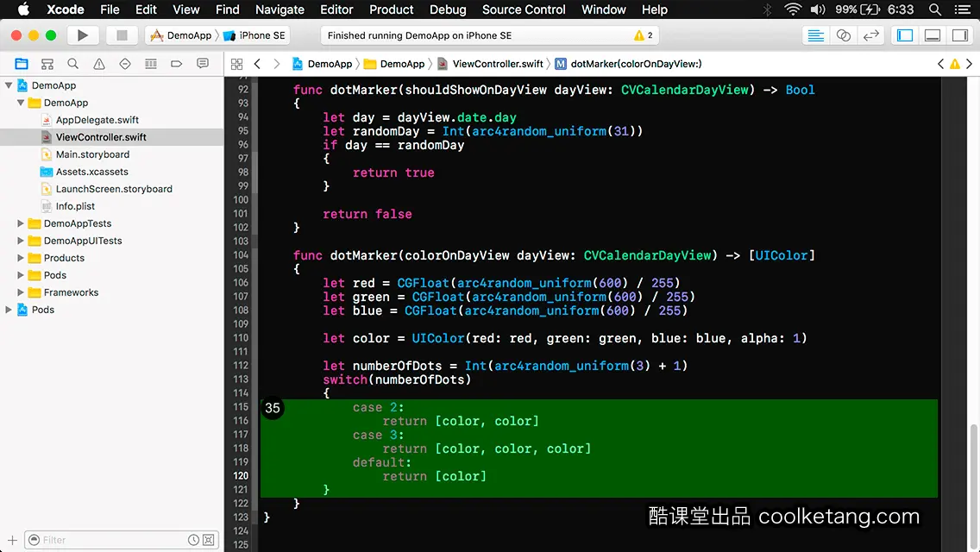Select the Standard editor
The width and height of the screenshot is (980, 552).
point(815,35)
